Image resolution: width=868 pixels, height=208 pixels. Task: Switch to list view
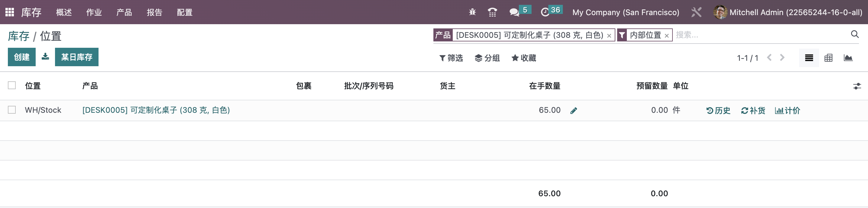pos(809,58)
